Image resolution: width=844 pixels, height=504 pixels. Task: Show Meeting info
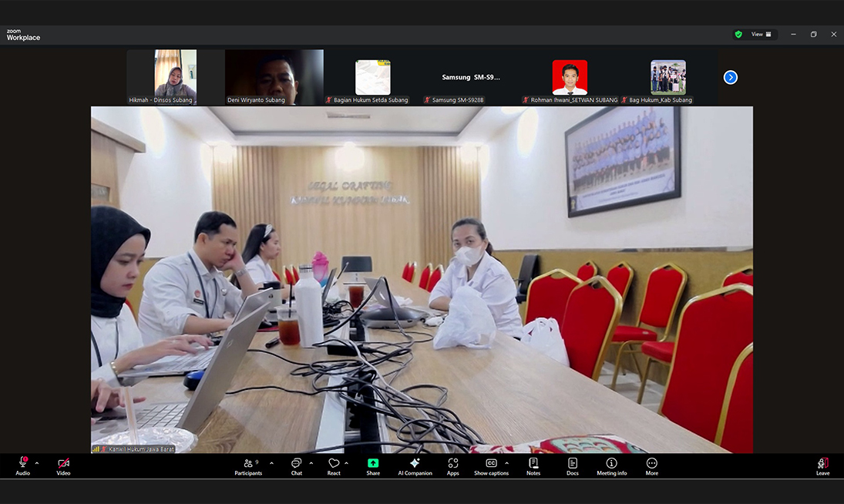611,465
